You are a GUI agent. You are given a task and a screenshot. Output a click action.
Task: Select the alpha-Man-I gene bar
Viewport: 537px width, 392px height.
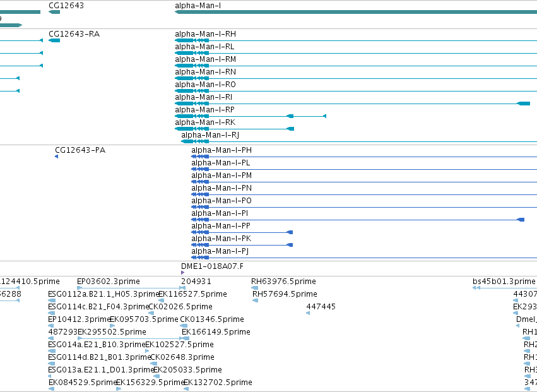(356, 12)
